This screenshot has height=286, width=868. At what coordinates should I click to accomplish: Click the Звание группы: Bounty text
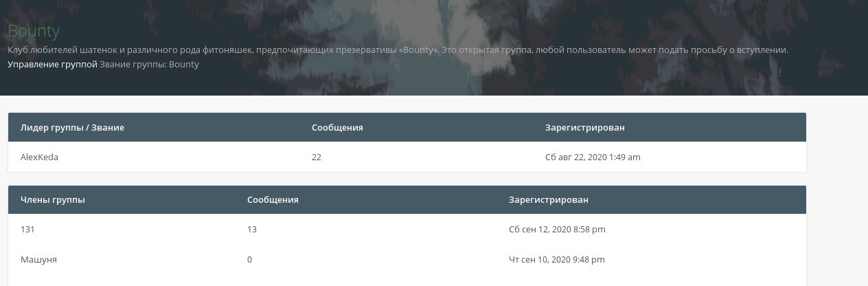[149, 65]
